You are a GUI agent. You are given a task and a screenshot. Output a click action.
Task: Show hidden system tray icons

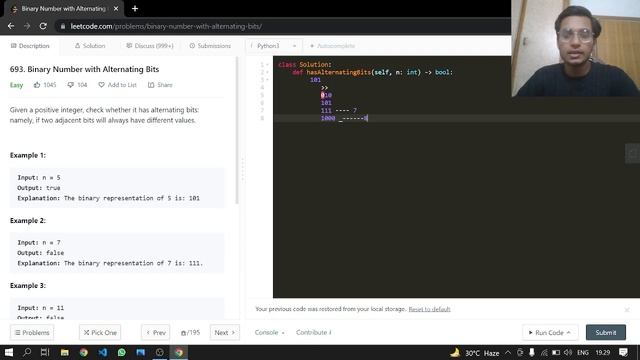508,353
